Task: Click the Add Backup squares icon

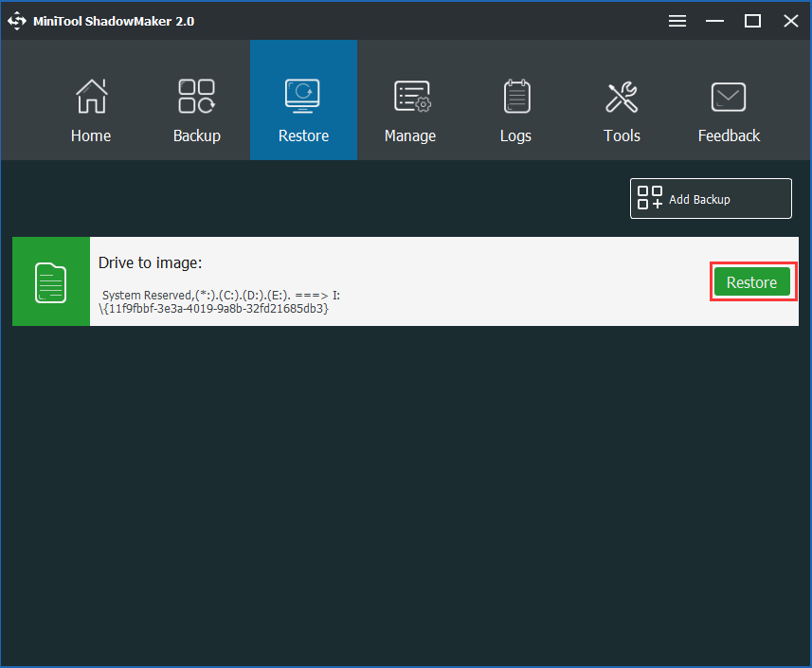Action: pos(649,198)
